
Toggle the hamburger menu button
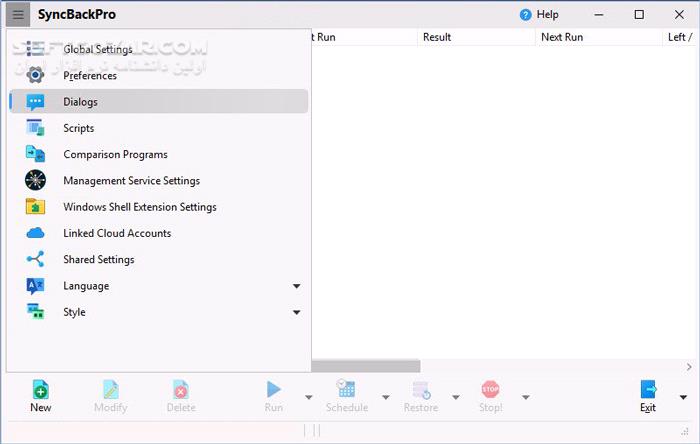[x=18, y=15]
